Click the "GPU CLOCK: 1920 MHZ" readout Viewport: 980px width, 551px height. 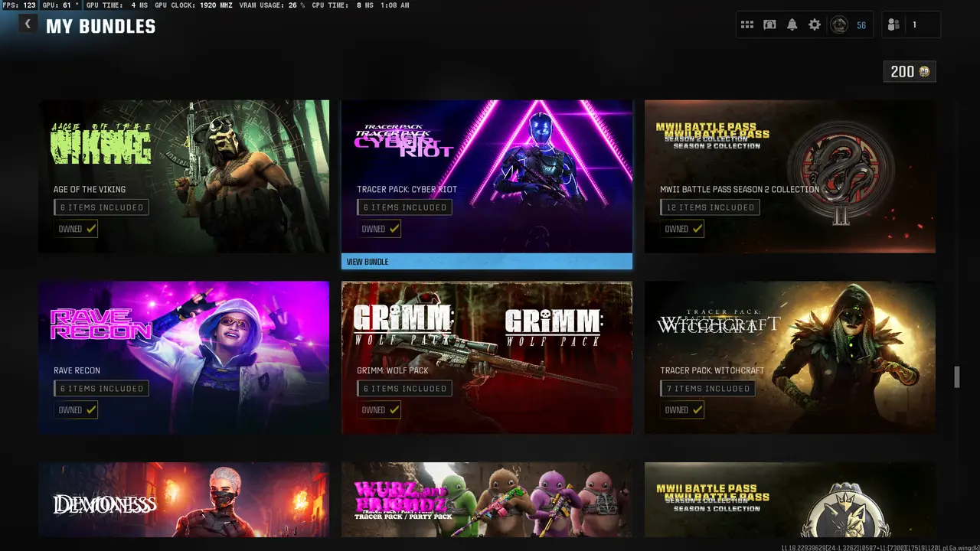[193, 5]
